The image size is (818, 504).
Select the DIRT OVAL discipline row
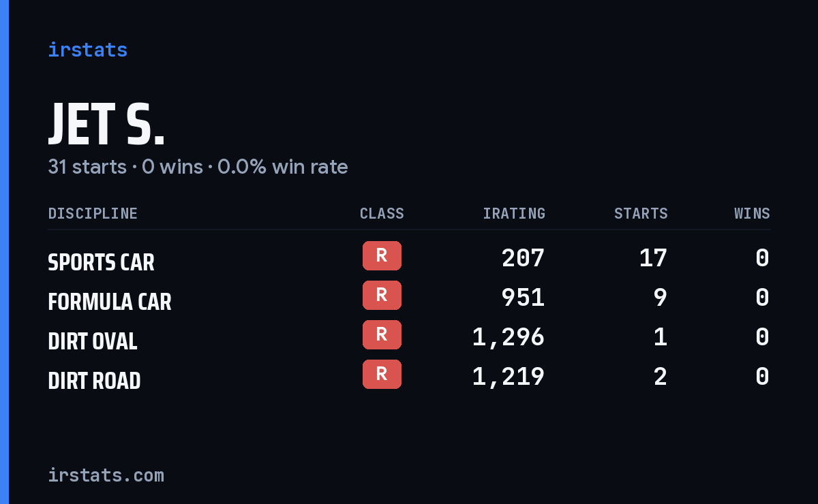[x=409, y=337]
